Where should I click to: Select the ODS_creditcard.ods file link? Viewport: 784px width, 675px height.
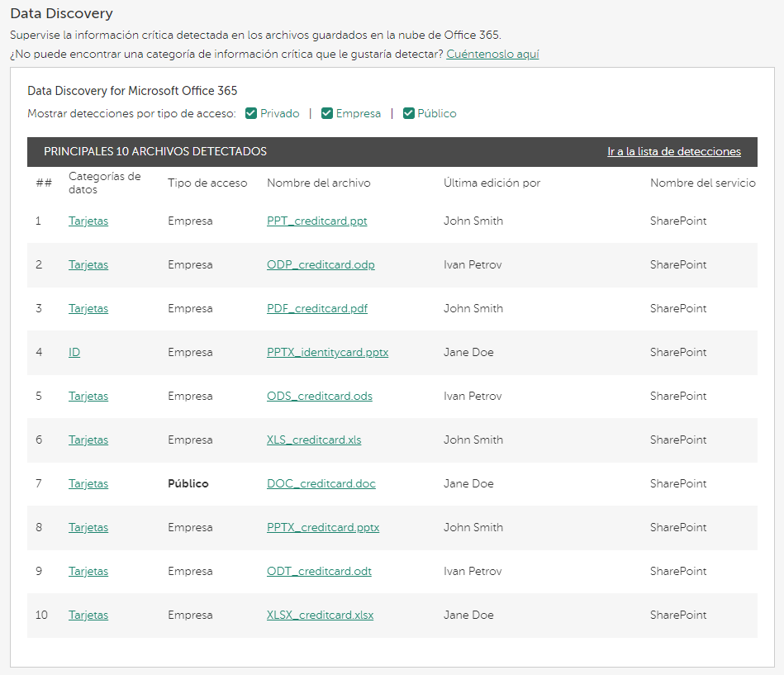coord(319,397)
